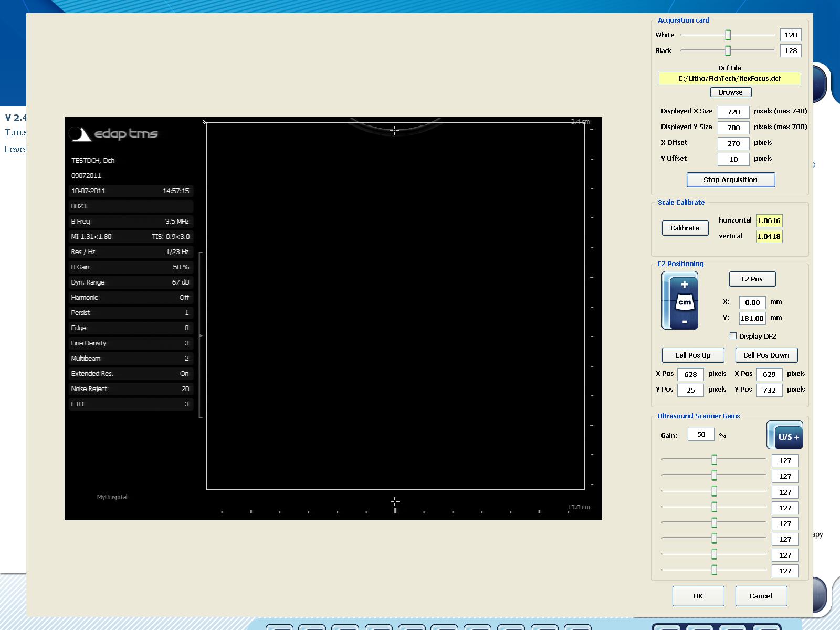Click the vertical scale value 1.0418
This screenshot has width=840, height=630.
[769, 236]
